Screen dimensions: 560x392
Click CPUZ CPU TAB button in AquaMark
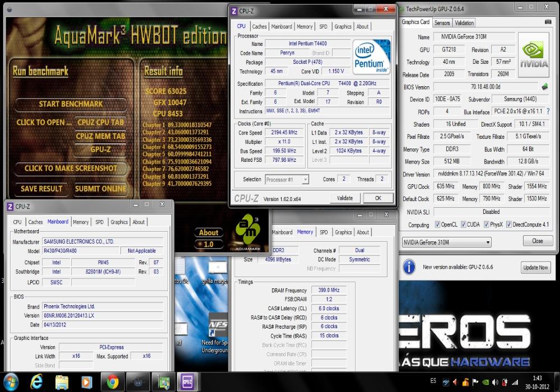tap(101, 122)
